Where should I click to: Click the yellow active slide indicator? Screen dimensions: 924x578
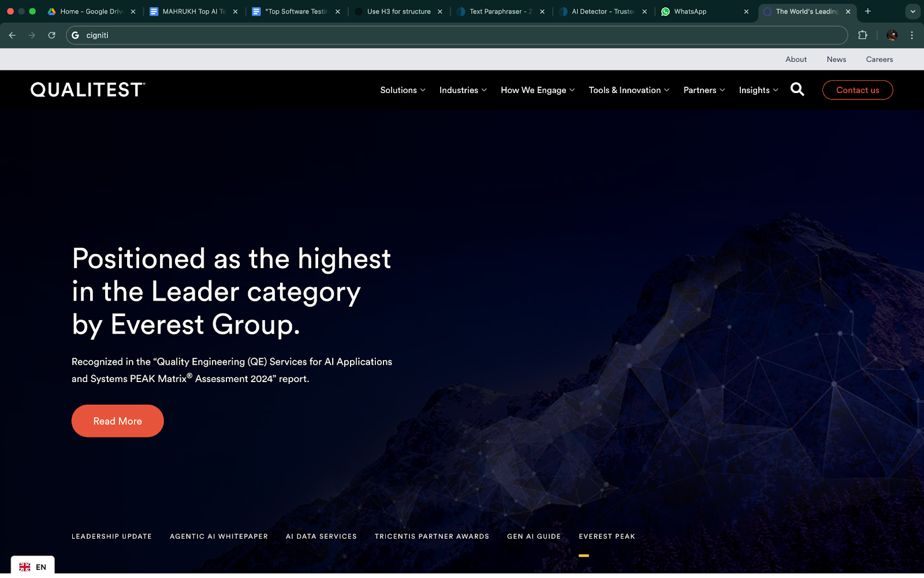coord(584,555)
